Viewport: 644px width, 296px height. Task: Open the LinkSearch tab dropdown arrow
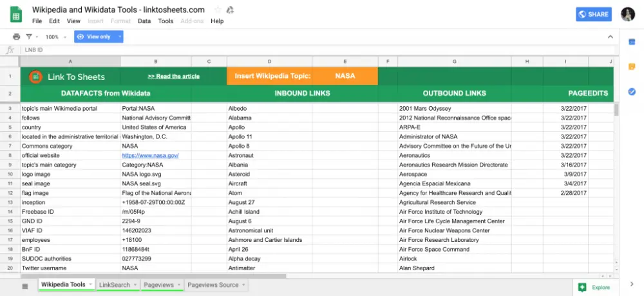click(135, 284)
